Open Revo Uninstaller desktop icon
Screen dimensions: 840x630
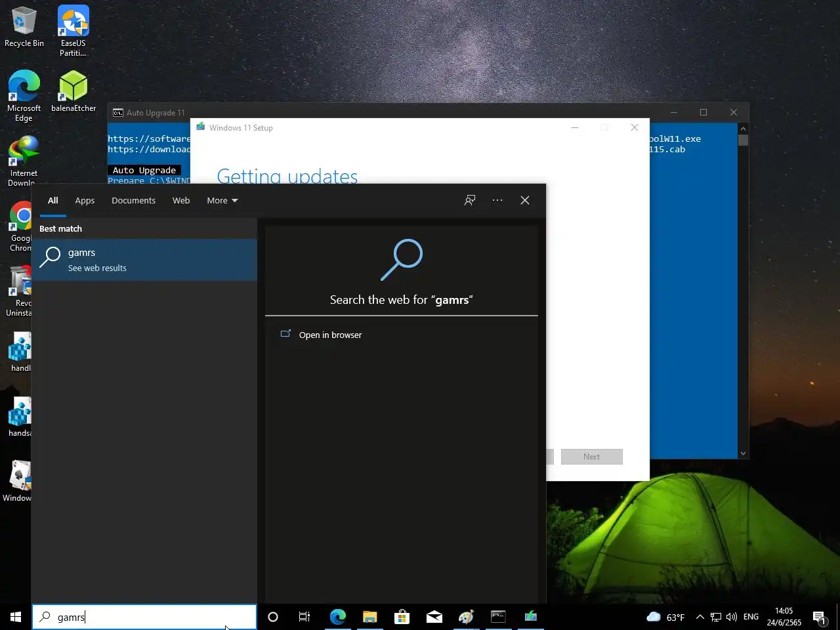pyautogui.click(x=20, y=291)
